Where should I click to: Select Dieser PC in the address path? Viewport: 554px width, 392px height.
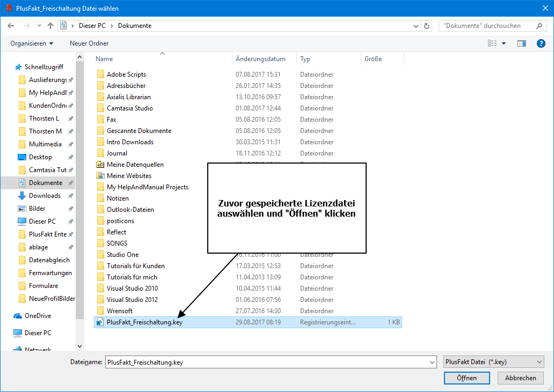(x=92, y=26)
